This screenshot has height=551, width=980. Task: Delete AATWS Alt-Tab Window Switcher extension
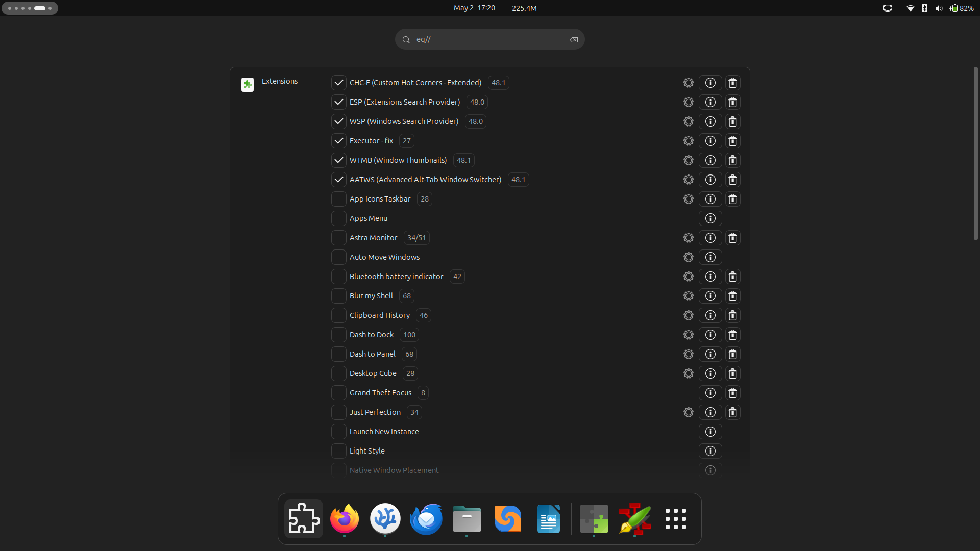tap(732, 180)
